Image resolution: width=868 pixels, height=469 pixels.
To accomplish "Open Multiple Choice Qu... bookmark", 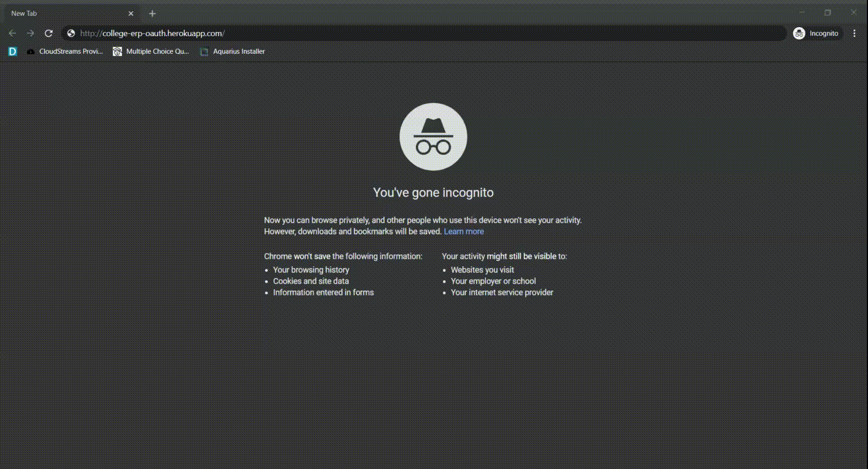I will coord(151,51).
